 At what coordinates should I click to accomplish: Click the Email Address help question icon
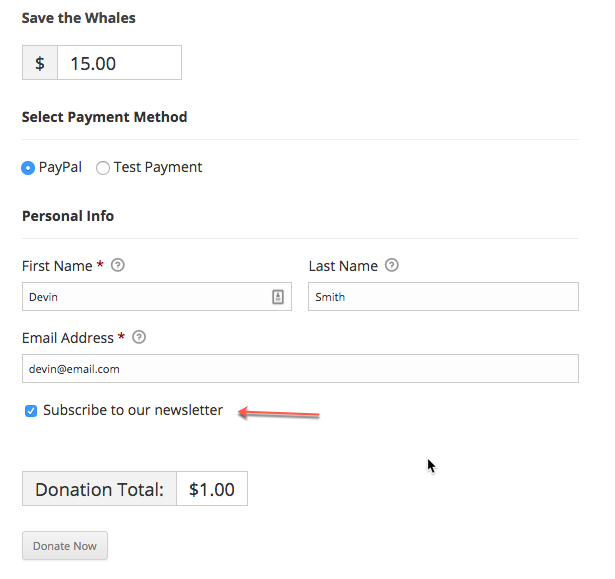(x=139, y=337)
